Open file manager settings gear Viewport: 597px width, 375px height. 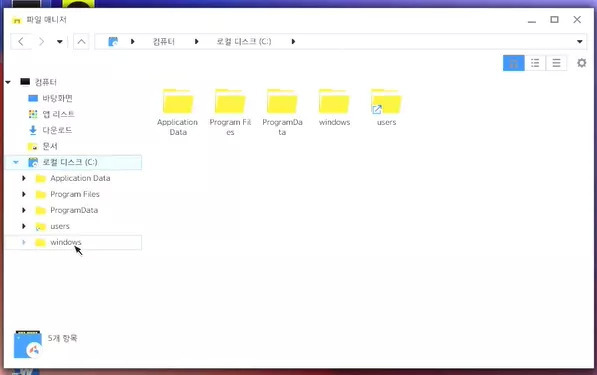tap(581, 63)
